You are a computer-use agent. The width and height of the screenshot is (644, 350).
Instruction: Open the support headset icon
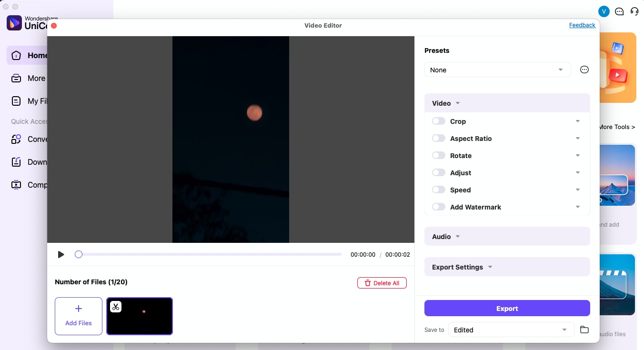(634, 11)
